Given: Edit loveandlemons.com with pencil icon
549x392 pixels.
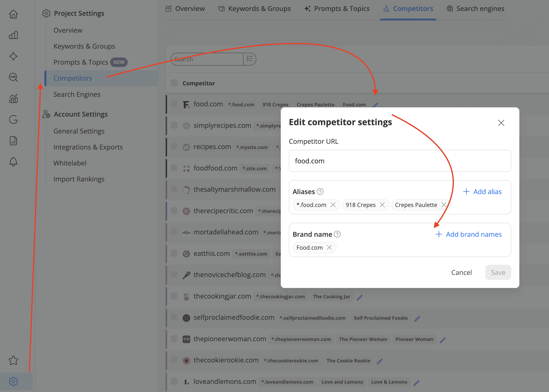Looking at the screenshot, I should 416,383.
